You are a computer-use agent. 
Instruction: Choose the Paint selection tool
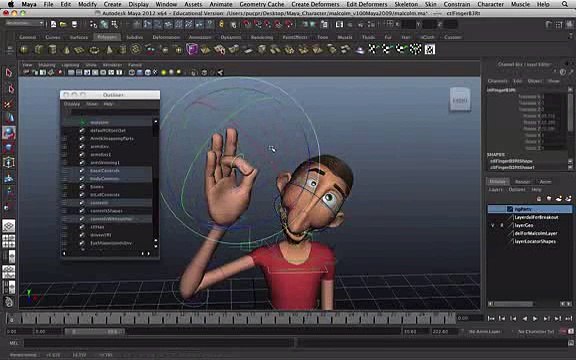9,104
